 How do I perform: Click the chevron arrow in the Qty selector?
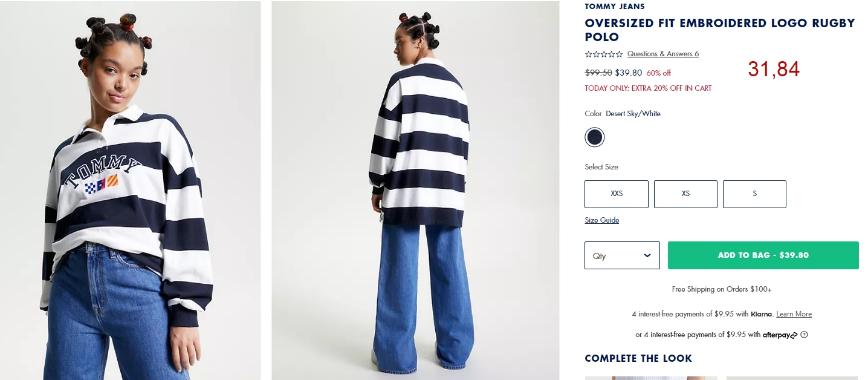pos(647,255)
